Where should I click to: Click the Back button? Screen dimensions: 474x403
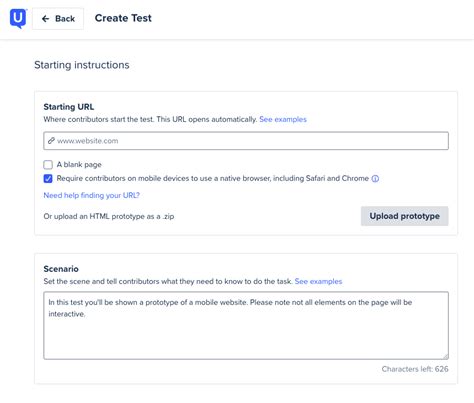pos(58,19)
